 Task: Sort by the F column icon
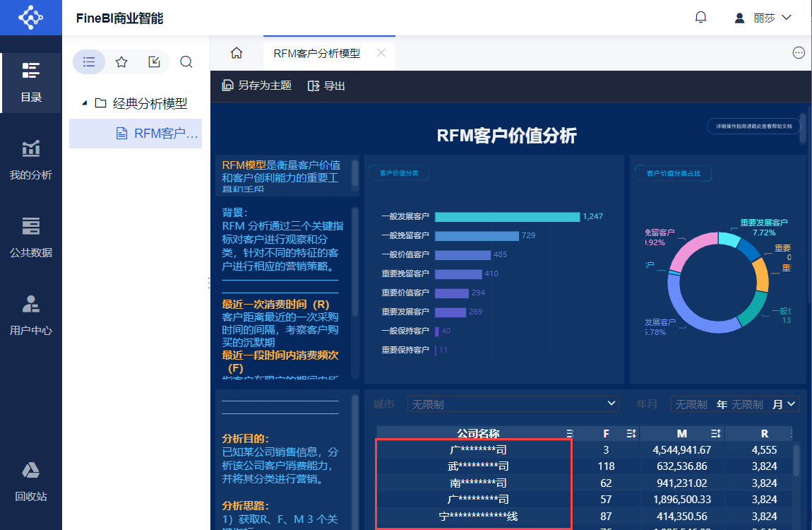[631, 434]
